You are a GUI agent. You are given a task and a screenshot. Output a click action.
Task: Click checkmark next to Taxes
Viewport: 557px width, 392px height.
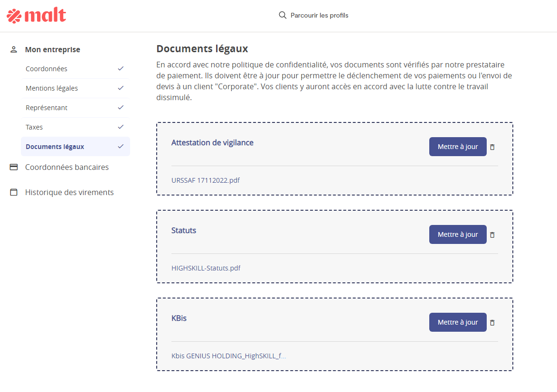click(x=121, y=127)
